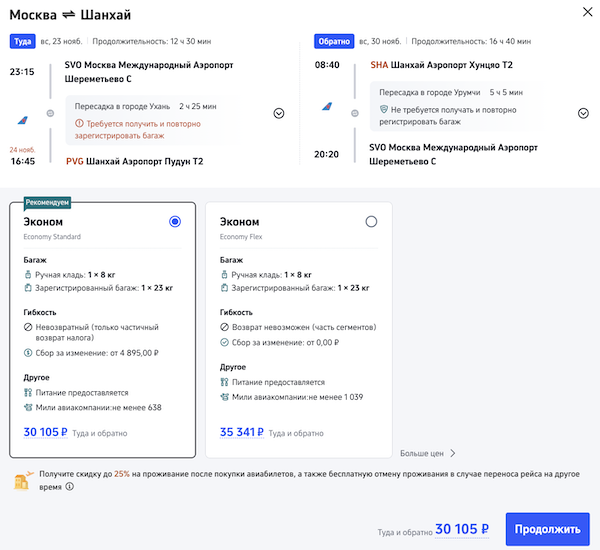Click the 30 105 ₽ total price at bottom

coord(462,529)
